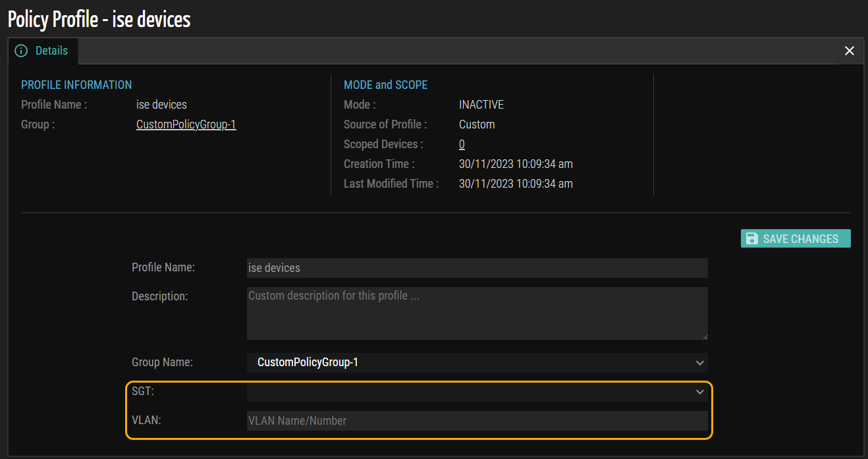Expand the SGT dropdown list

[477, 392]
